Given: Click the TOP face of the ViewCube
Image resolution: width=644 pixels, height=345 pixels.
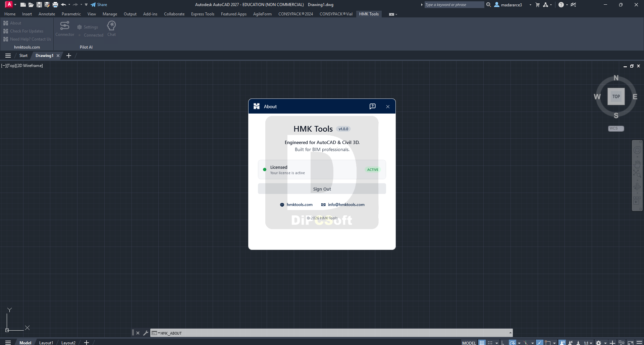Looking at the screenshot, I should click(x=616, y=96).
